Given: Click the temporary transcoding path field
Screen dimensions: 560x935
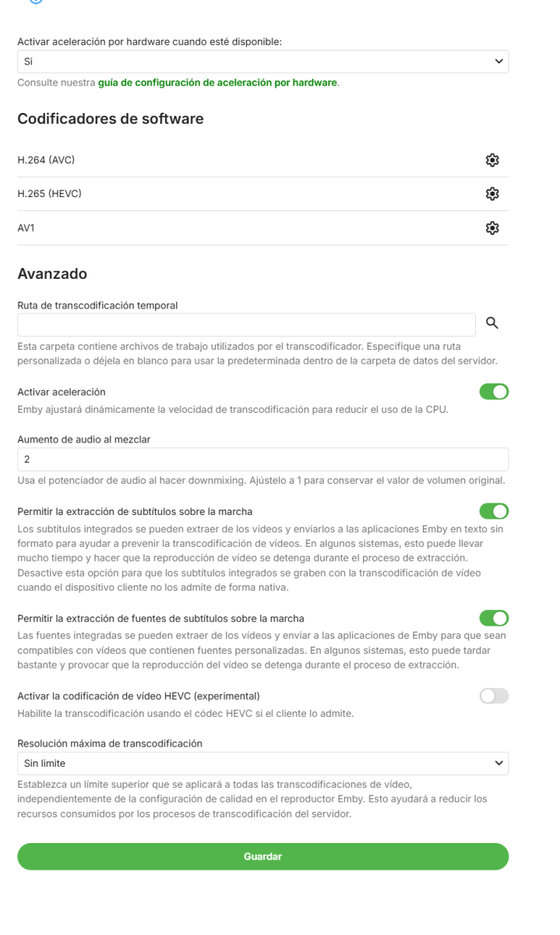Looking at the screenshot, I should [x=246, y=325].
